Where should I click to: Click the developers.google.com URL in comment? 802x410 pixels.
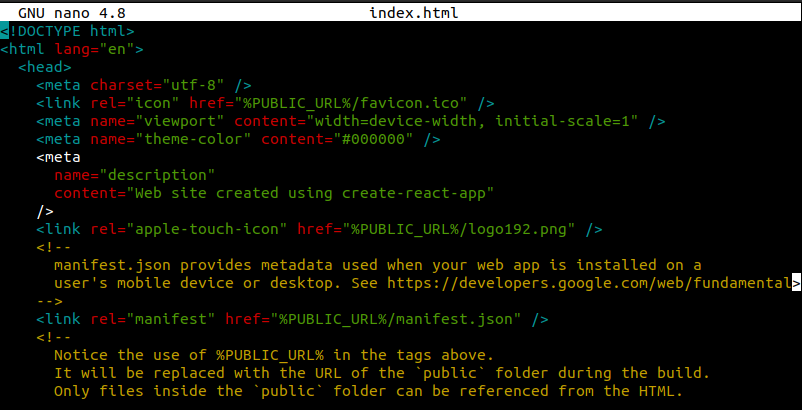point(589,283)
